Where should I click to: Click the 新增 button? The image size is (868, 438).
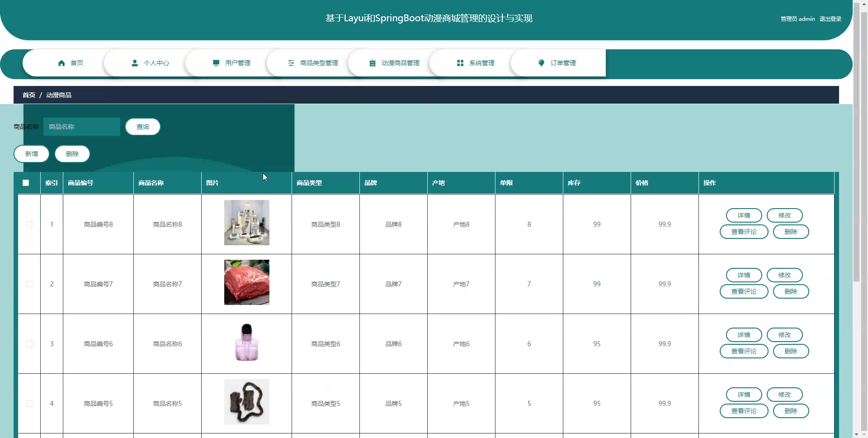coord(32,154)
